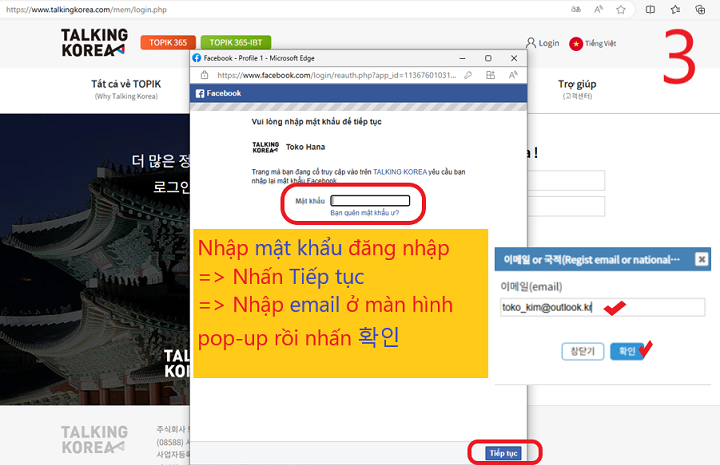Screen dimensions: 720x465
Task: Click the Facebook popup URL field
Action: pos(337,75)
